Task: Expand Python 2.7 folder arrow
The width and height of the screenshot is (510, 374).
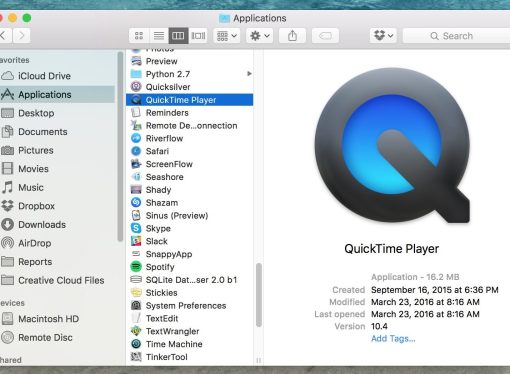Action: [x=249, y=74]
